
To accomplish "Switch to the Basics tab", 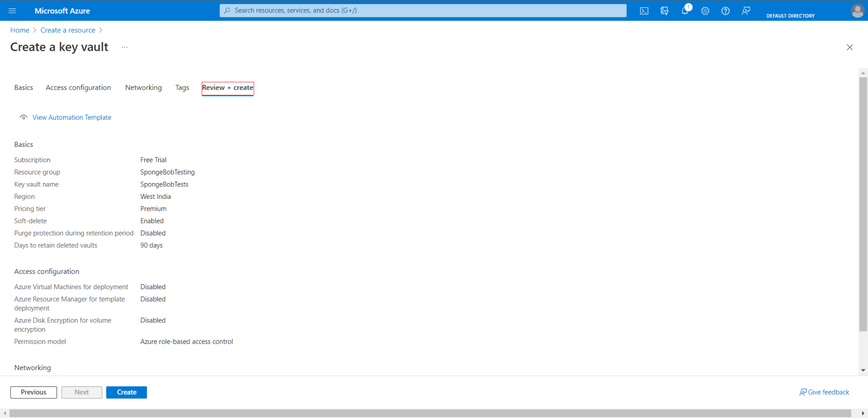I will click(x=24, y=88).
